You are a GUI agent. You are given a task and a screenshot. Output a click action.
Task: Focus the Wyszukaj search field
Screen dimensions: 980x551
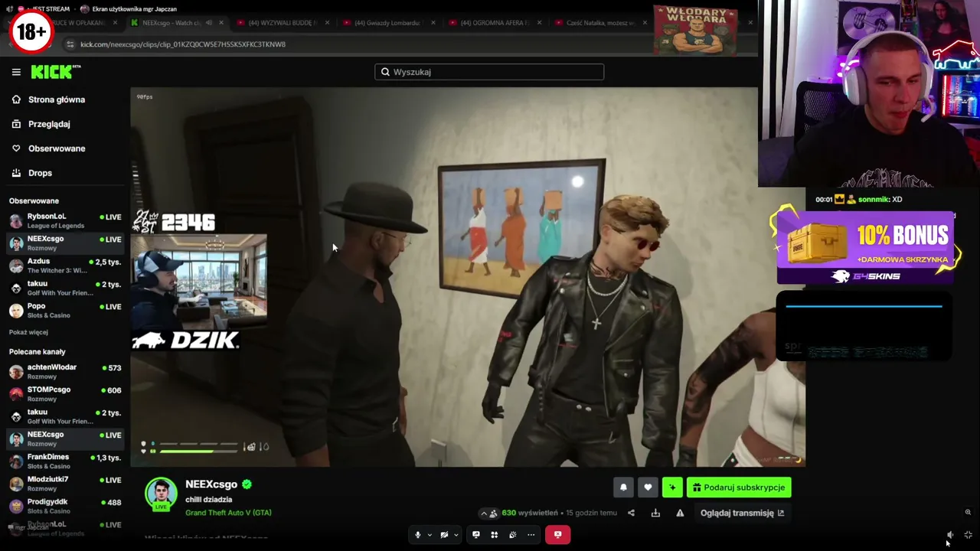pyautogui.click(x=489, y=72)
